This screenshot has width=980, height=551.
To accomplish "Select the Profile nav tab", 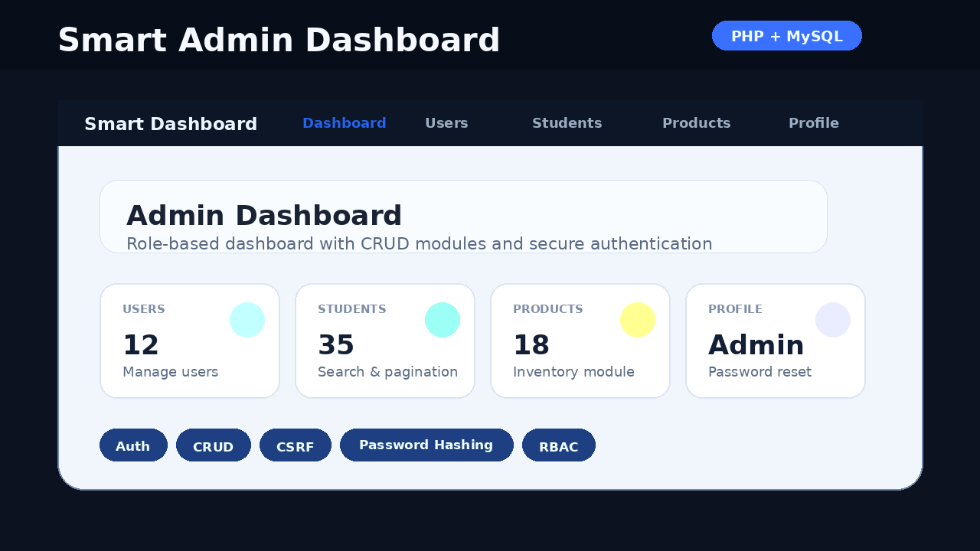I will pos(814,123).
